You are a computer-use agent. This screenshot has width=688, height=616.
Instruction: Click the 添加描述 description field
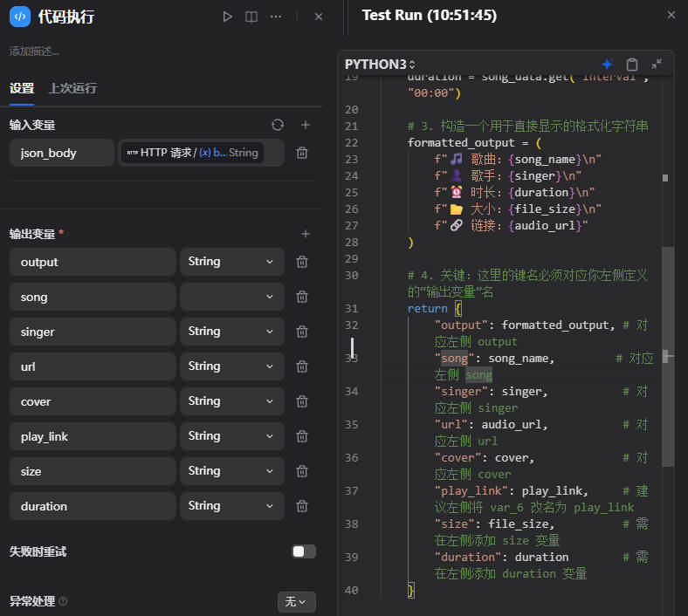click(x=34, y=51)
